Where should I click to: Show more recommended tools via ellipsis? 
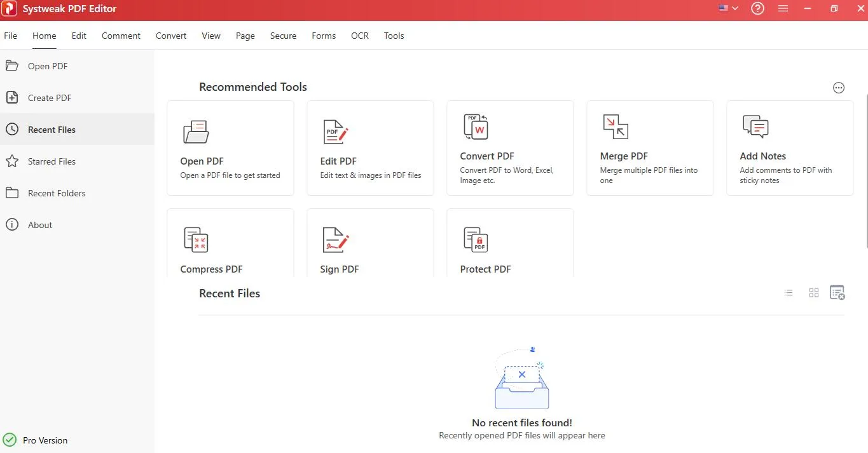(839, 88)
